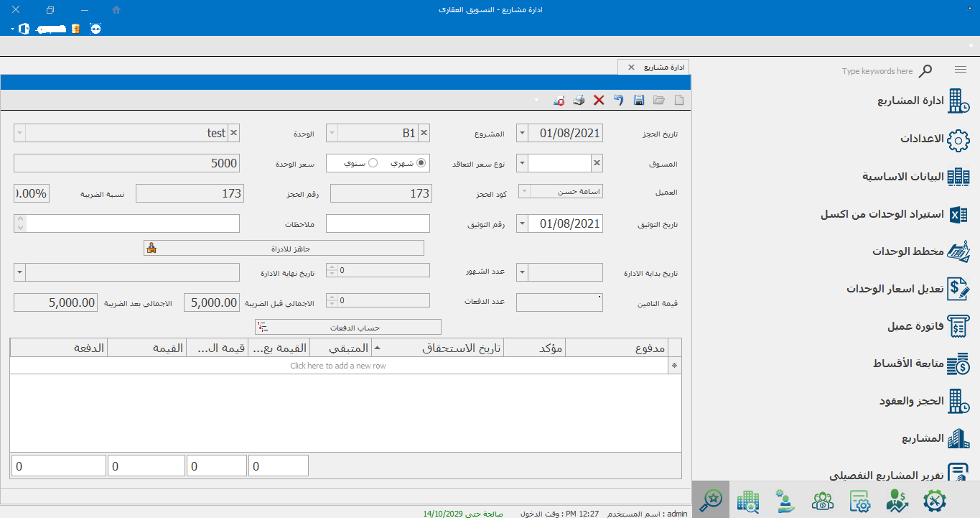Viewport: 980px width, 518px height.
Task: Select the سنوي radio button
Action: (x=373, y=163)
